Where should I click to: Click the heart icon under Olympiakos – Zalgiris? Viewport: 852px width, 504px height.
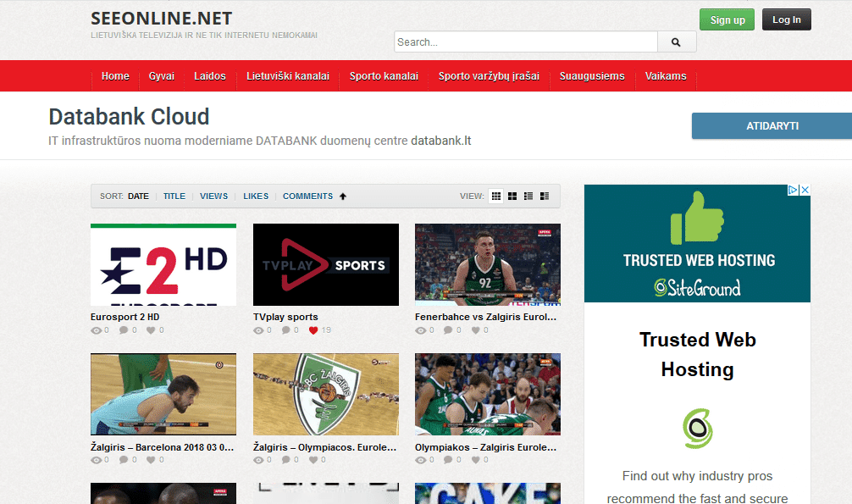[475, 460]
